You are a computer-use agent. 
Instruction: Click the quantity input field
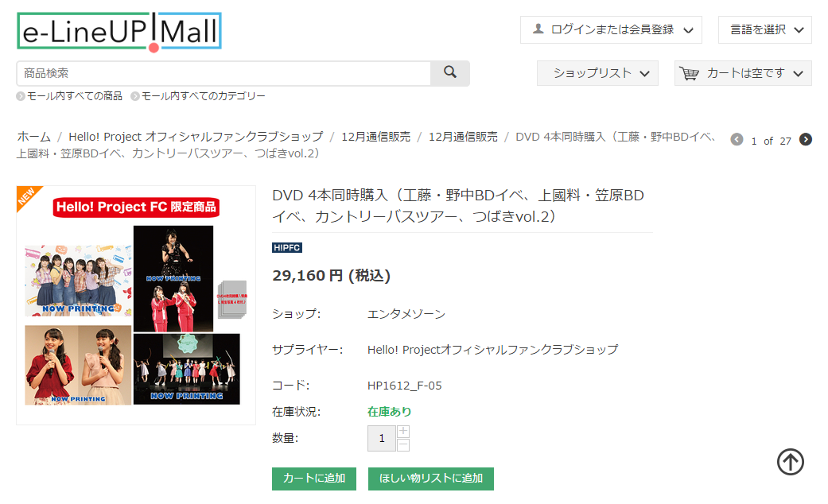[381, 438]
